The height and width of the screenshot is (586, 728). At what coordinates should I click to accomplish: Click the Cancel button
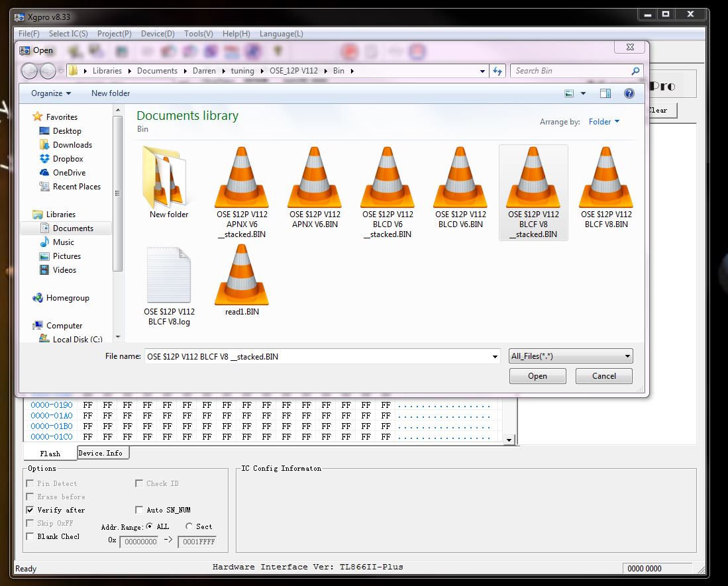[604, 376]
